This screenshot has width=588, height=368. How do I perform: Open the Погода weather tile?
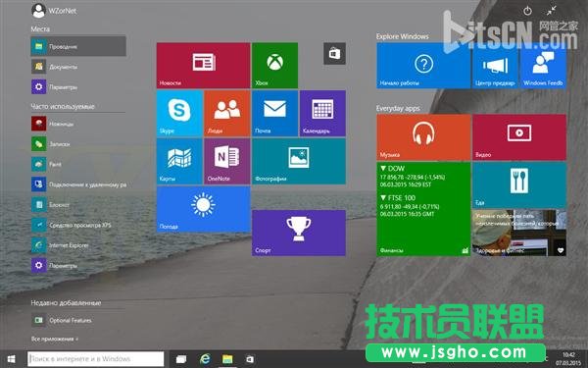click(x=203, y=209)
